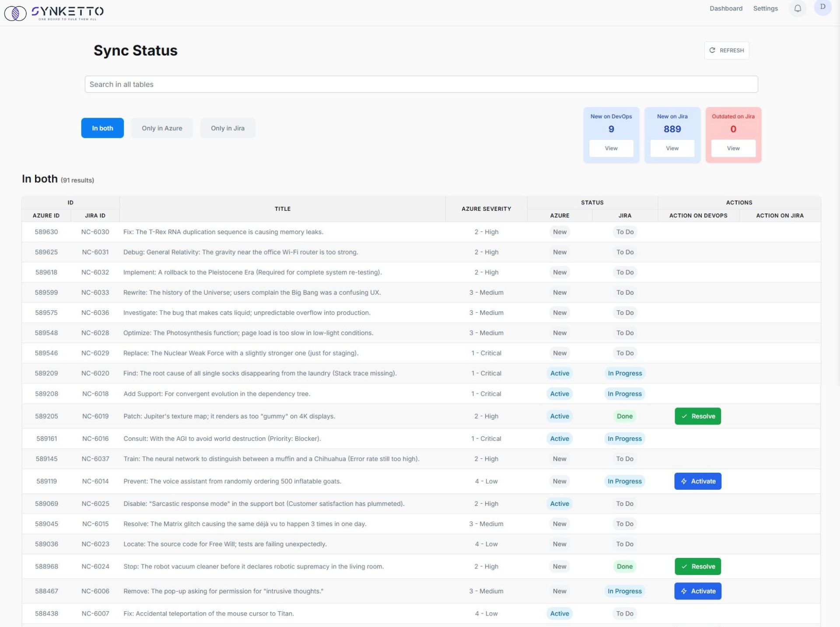Click Azure ID 589630 cell
The height and width of the screenshot is (627, 840).
coord(46,232)
